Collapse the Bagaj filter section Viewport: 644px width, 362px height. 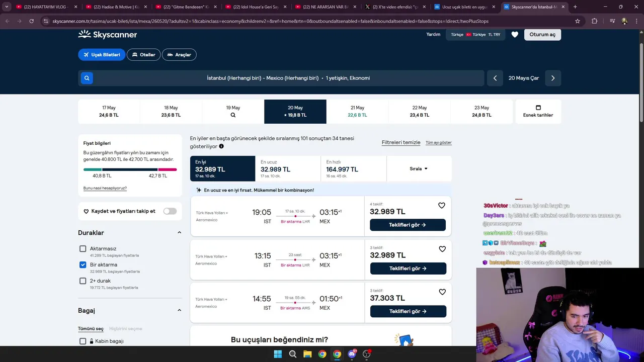coord(179,310)
